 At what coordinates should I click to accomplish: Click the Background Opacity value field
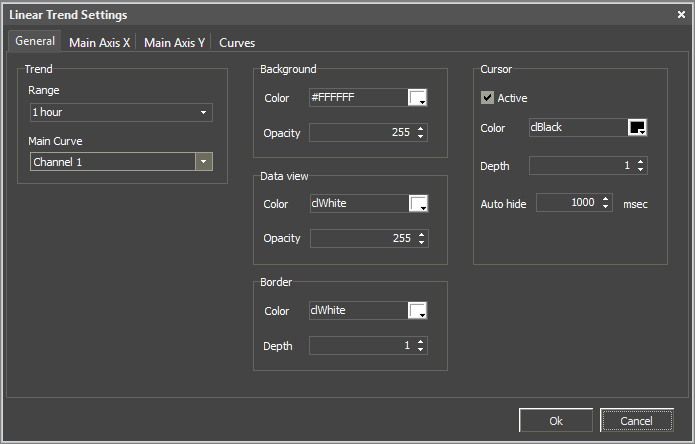362,132
